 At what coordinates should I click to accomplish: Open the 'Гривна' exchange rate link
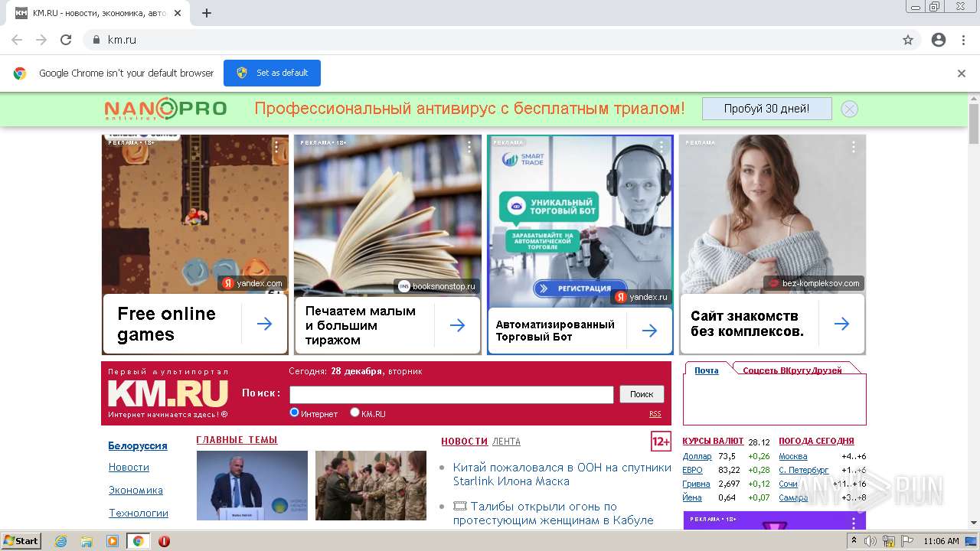(x=696, y=484)
